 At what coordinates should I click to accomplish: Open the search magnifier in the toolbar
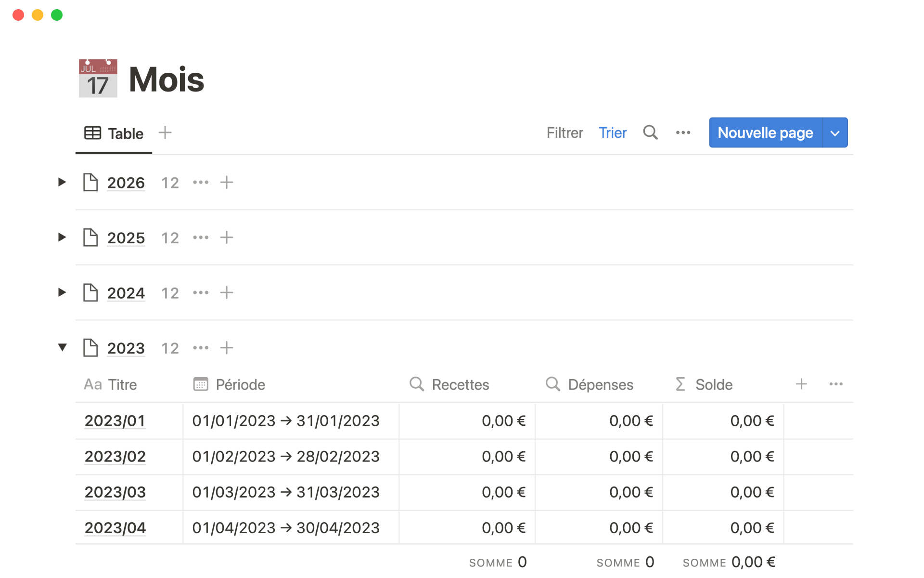click(650, 132)
